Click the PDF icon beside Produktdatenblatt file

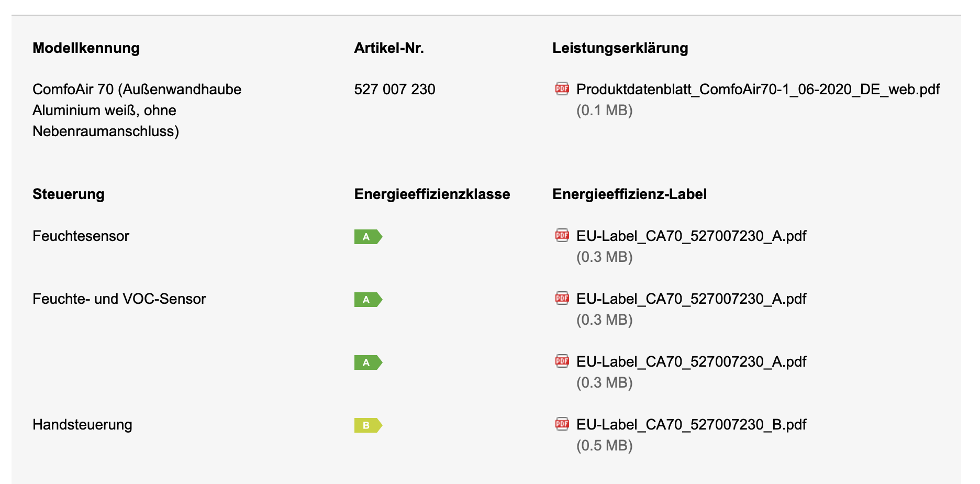tap(562, 89)
